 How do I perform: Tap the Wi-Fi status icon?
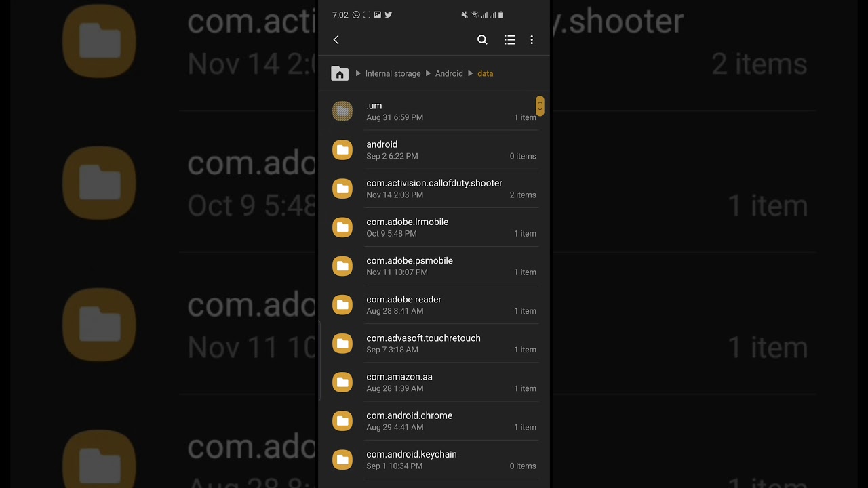(475, 14)
